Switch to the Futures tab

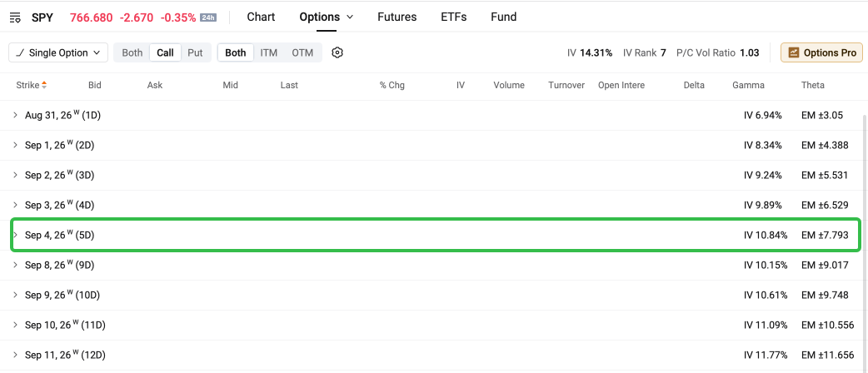(397, 17)
